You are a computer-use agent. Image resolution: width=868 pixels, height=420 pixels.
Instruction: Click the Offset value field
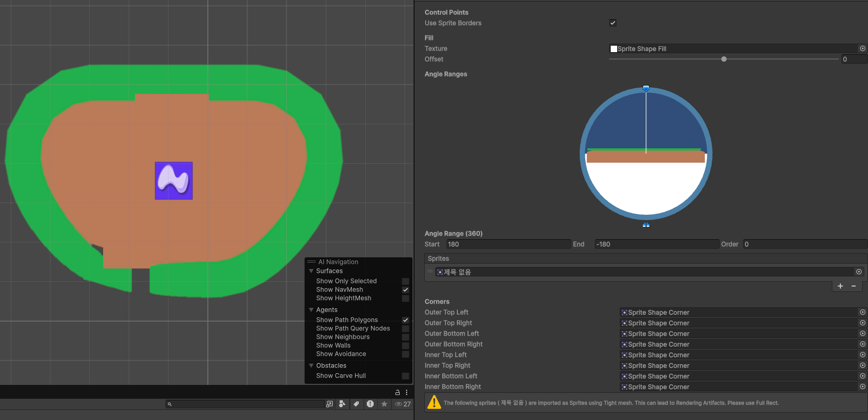click(x=854, y=59)
